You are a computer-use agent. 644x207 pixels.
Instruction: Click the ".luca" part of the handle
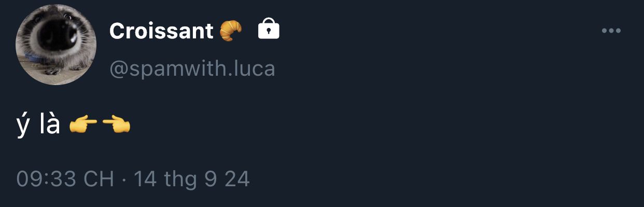(x=251, y=68)
